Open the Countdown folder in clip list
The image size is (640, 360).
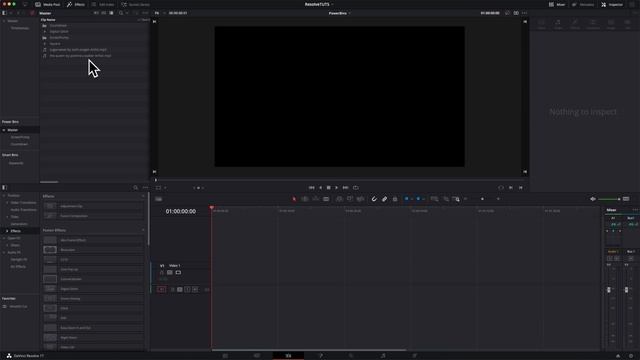(x=58, y=25)
